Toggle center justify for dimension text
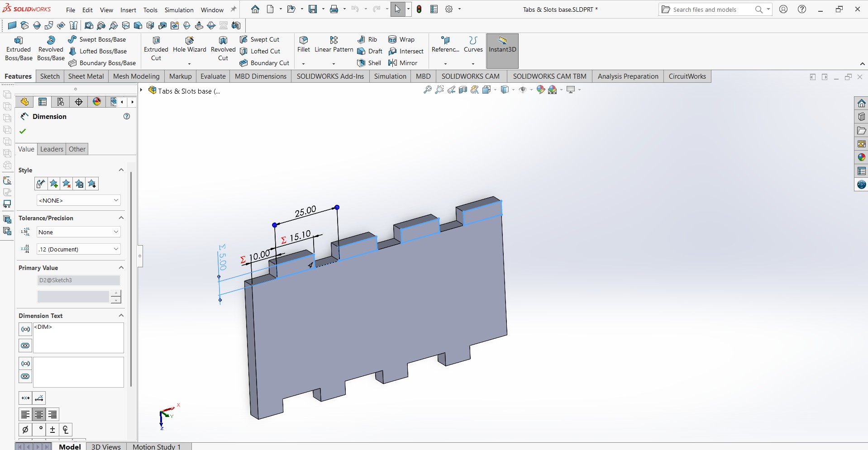The width and height of the screenshot is (868, 450). pyautogui.click(x=39, y=414)
